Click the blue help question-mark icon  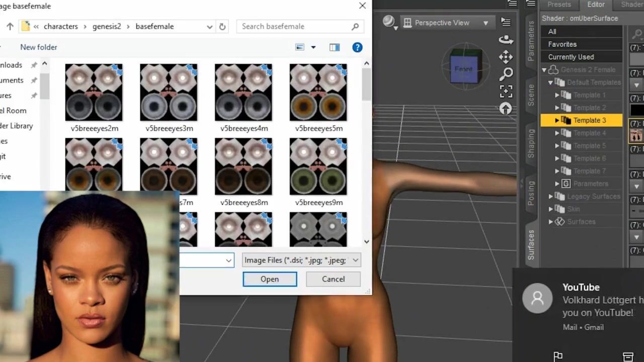pyautogui.click(x=357, y=47)
